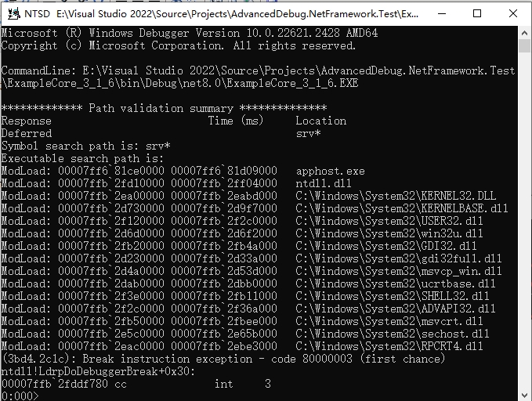Click the 'Response' column header
The image size is (532, 401).
27,121
